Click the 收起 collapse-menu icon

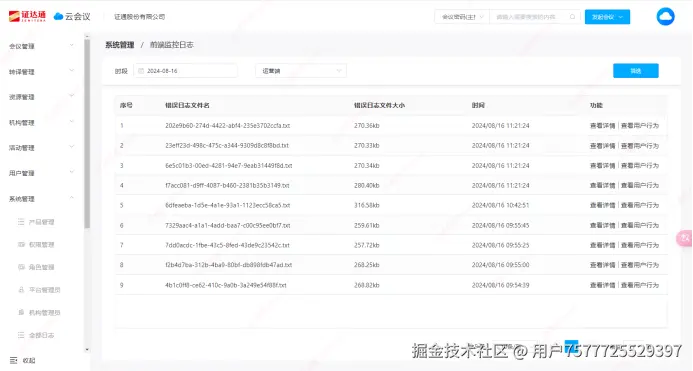click(x=13, y=360)
